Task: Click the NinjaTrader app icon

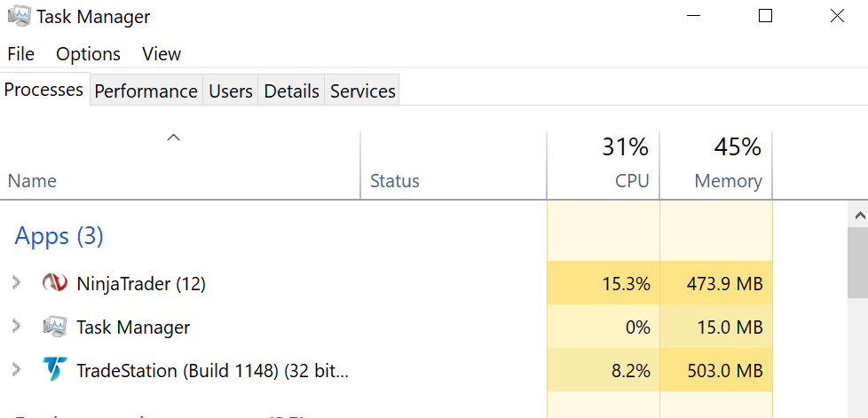Action: [55, 283]
